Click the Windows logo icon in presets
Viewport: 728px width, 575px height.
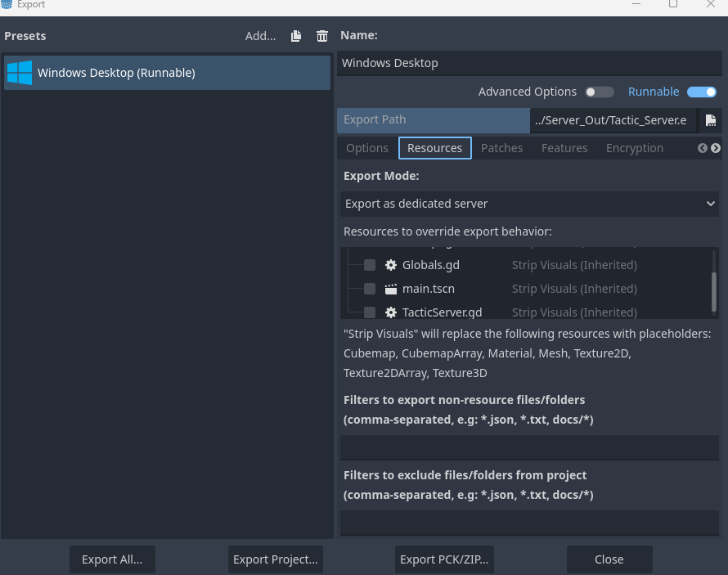tap(20, 73)
